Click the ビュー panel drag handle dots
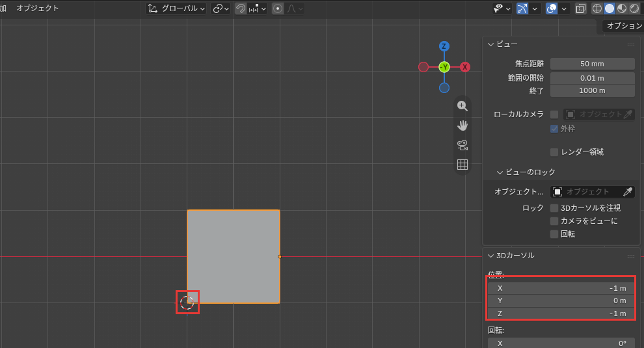 pyautogui.click(x=631, y=44)
